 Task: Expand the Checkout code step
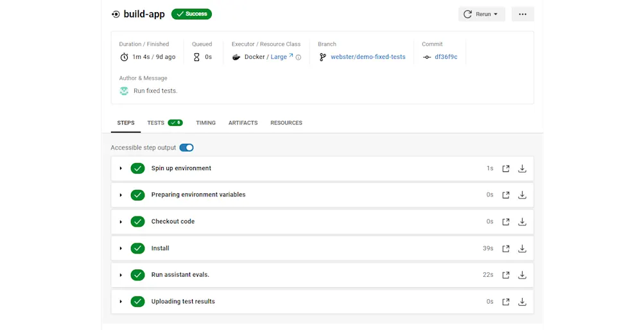coord(121,221)
